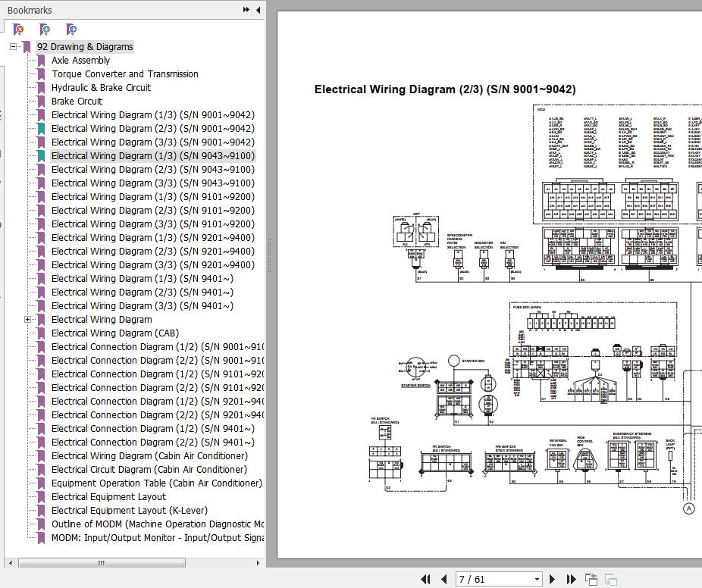Click the delete bookmark icon
This screenshot has height=588, width=702.
tap(19, 30)
